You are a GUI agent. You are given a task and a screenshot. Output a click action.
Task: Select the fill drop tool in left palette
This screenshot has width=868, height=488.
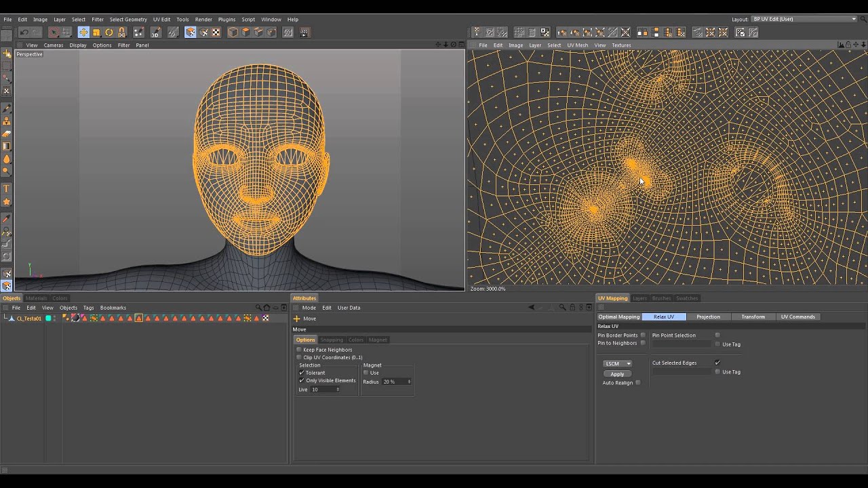(x=7, y=159)
